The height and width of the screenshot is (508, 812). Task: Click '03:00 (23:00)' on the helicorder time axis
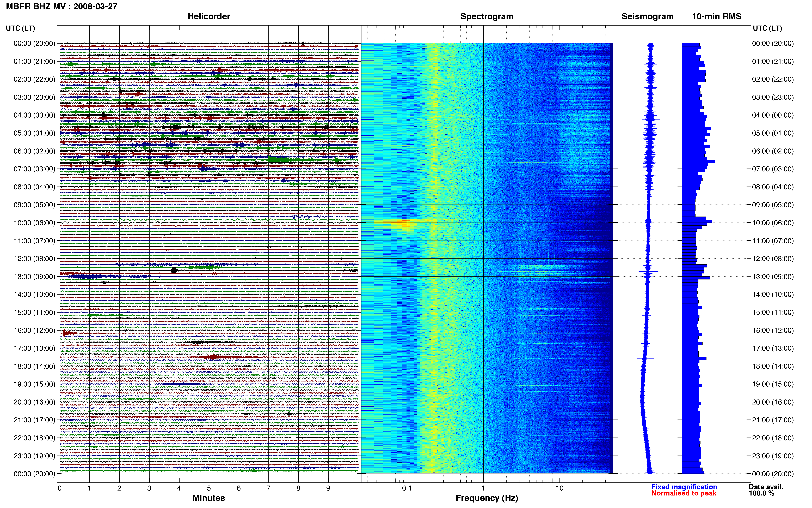(34, 97)
